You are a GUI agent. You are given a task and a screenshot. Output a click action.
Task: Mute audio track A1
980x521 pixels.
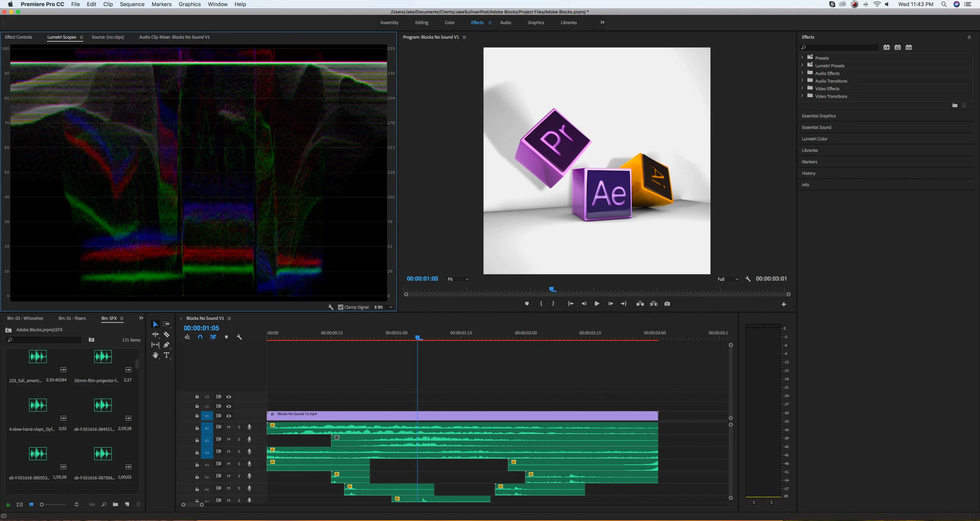(x=229, y=427)
